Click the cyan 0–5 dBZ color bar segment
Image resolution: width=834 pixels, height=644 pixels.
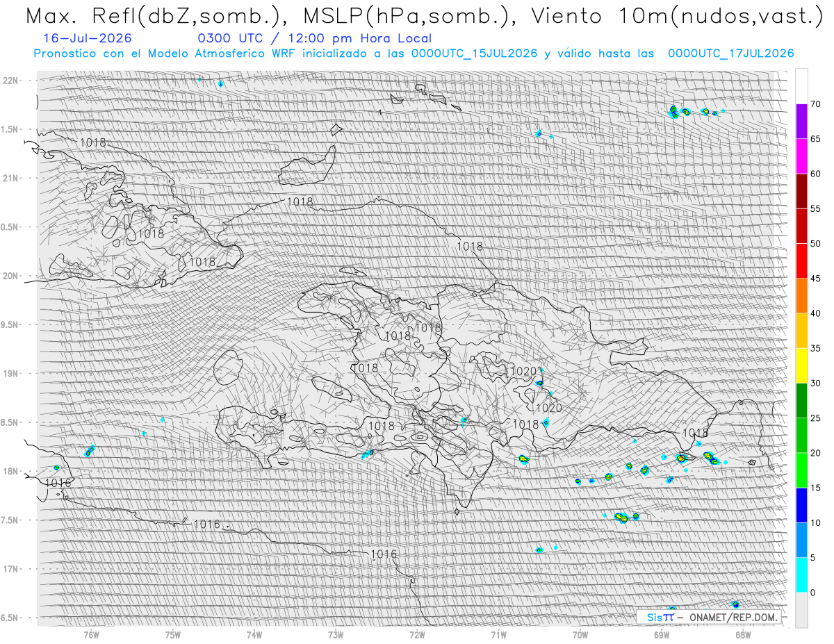801,575
